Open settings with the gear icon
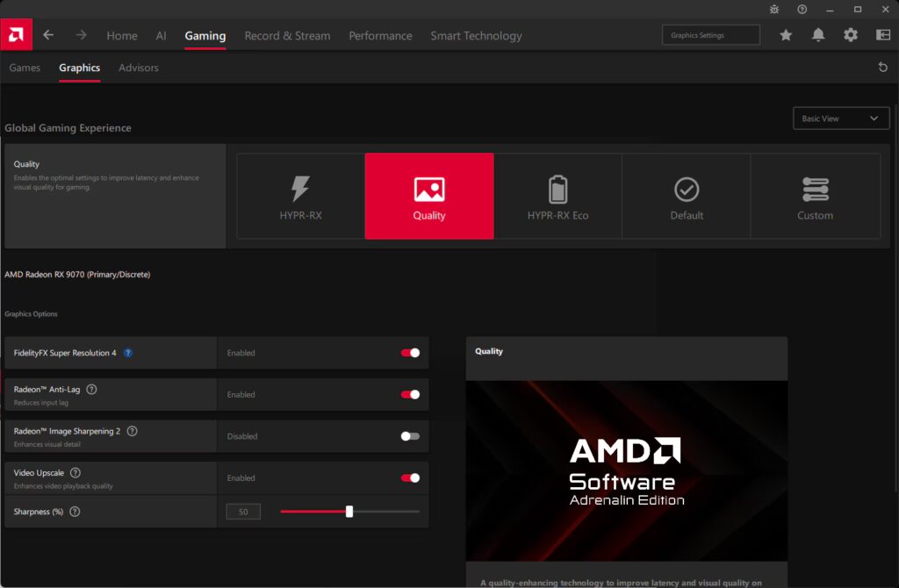 (849, 34)
